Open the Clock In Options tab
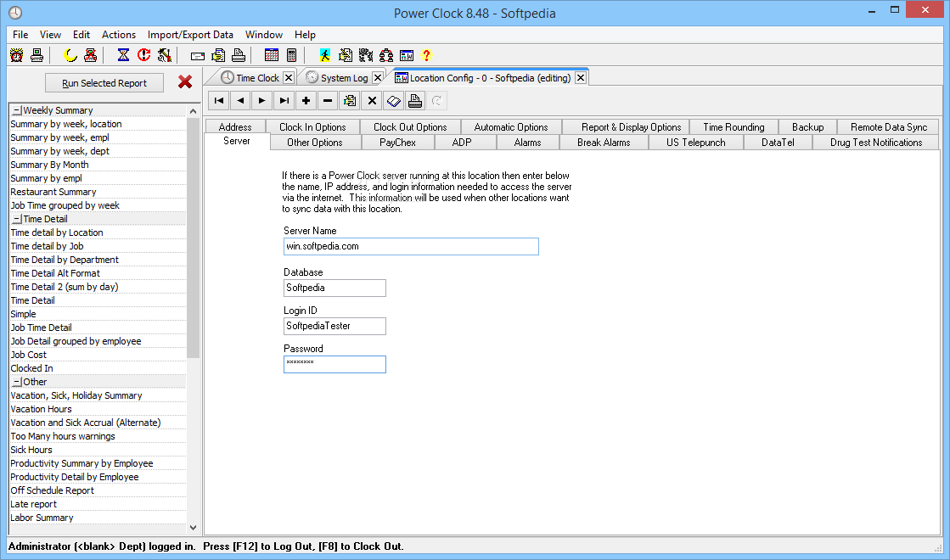This screenshot has height=560, width=950. click(312, 127)
